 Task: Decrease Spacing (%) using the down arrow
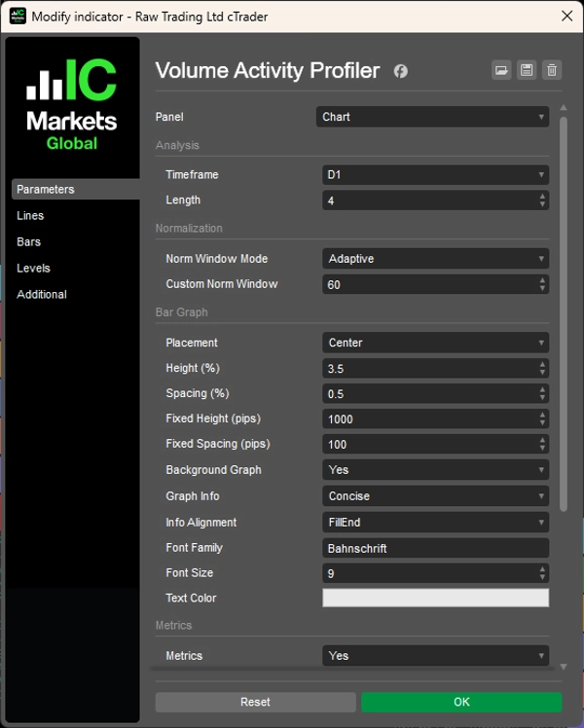pyautogui.click(x=542, y=398)
